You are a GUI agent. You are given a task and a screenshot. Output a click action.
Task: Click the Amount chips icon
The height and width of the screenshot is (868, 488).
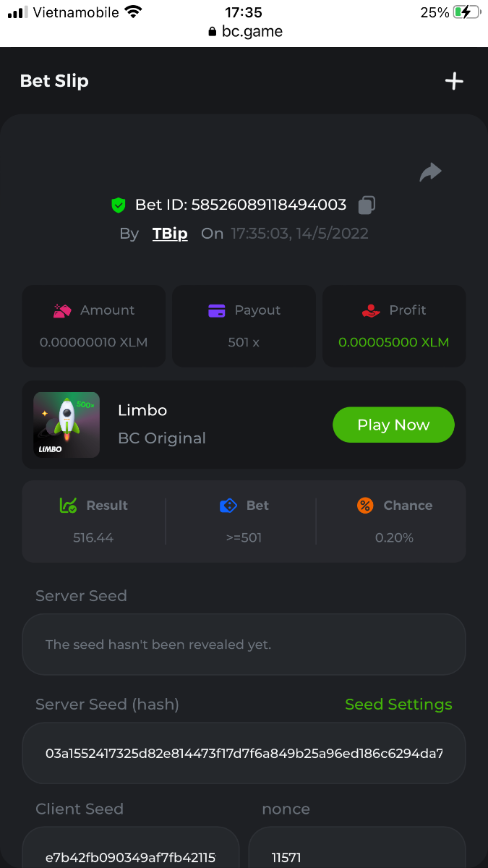click(x=62, y=310)
